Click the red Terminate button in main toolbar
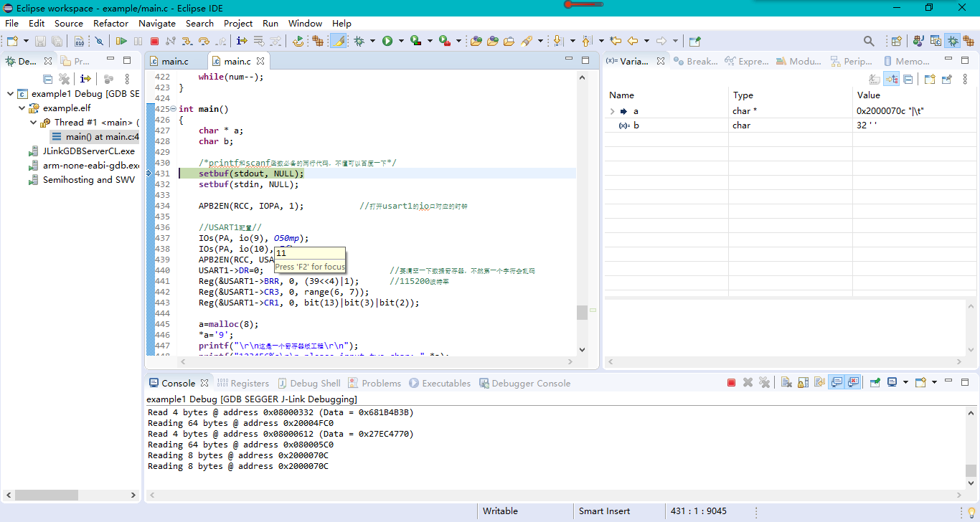Image resolution: width=980 pixels, height=522 pixels. (x=154, y=41)
